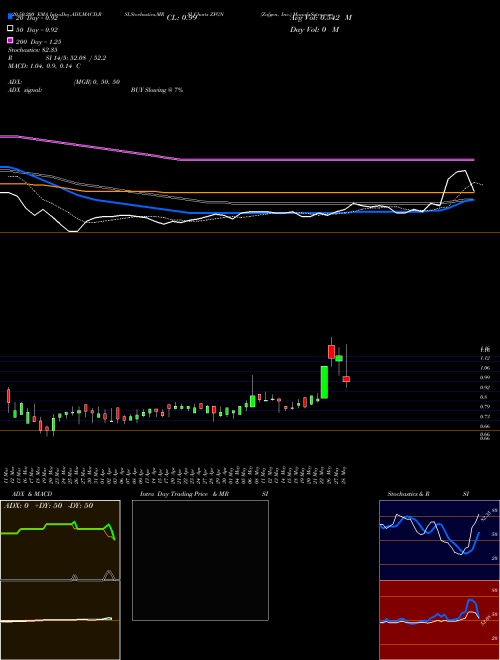This screenshot has height=660, width=500.
Task: Select the "200 Day = 1.25" legend text
Action: click(38, 42)
